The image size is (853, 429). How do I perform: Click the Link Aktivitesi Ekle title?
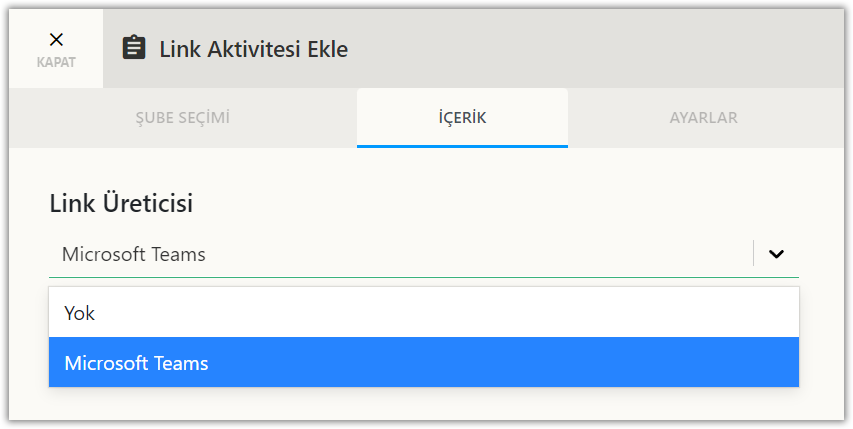click(254, 48)
